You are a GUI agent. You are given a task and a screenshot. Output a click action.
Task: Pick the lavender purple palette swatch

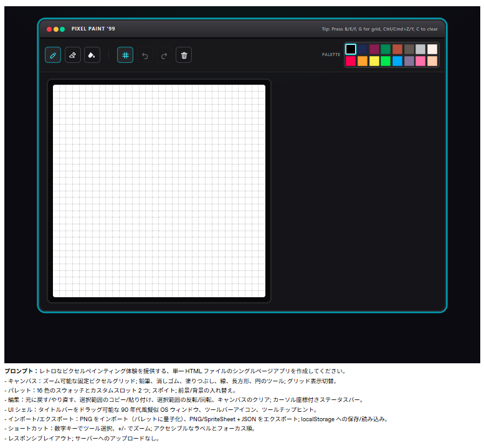[409, 61]
